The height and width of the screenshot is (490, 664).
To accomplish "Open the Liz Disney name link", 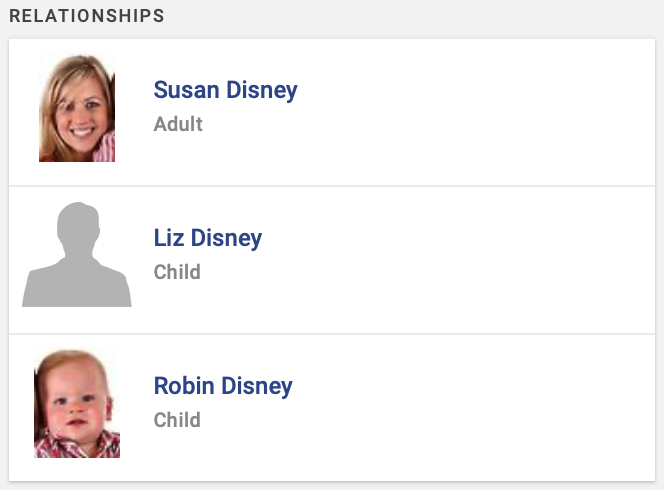I will pyautogui.click(x=207, y=238).
